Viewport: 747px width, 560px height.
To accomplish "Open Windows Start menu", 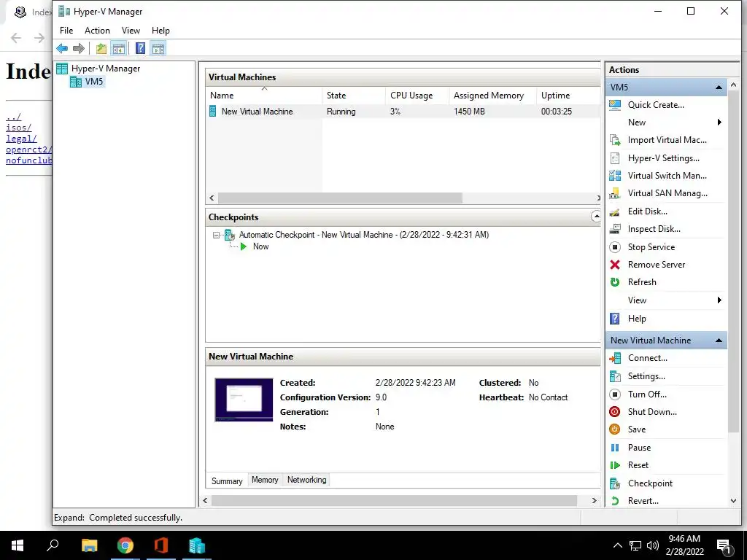I will [18, 545].
